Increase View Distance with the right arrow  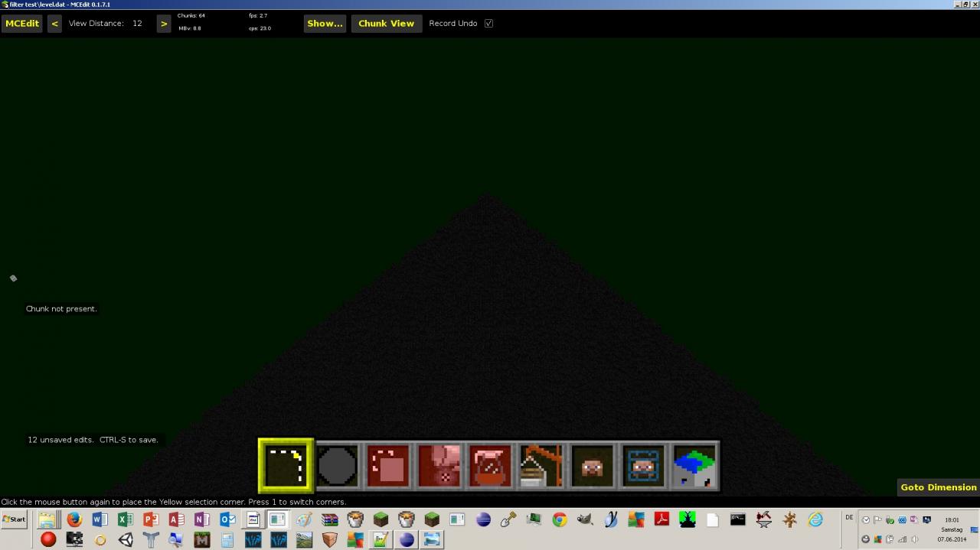pos(164,23)
